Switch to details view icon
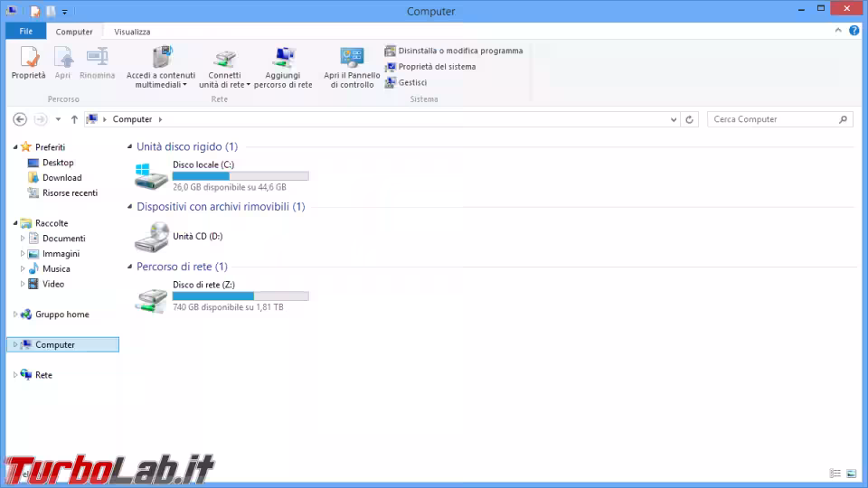The image size is (868, 488). pyautogui.click(x=835, y=474)
